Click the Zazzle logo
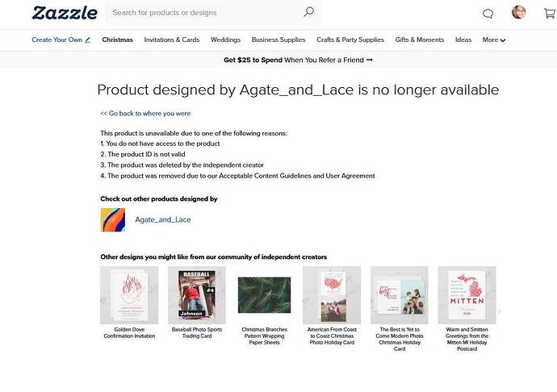Screen dimensions: 557x392 tap(65, 13)
